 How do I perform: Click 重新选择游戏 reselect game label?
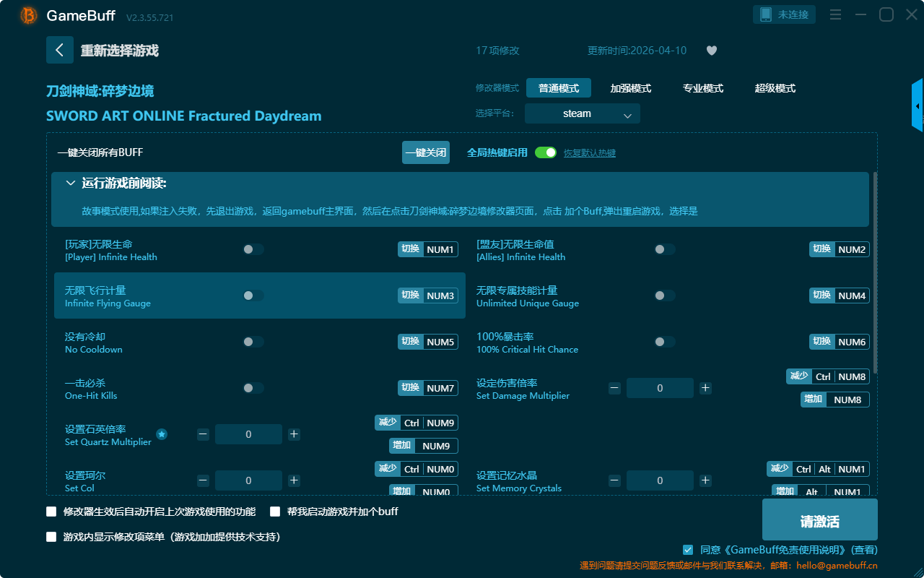(120, 51)
